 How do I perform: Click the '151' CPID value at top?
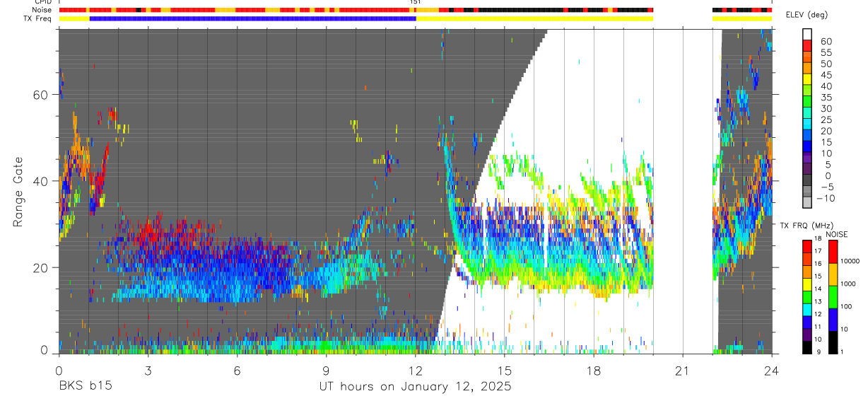point(416,3)
